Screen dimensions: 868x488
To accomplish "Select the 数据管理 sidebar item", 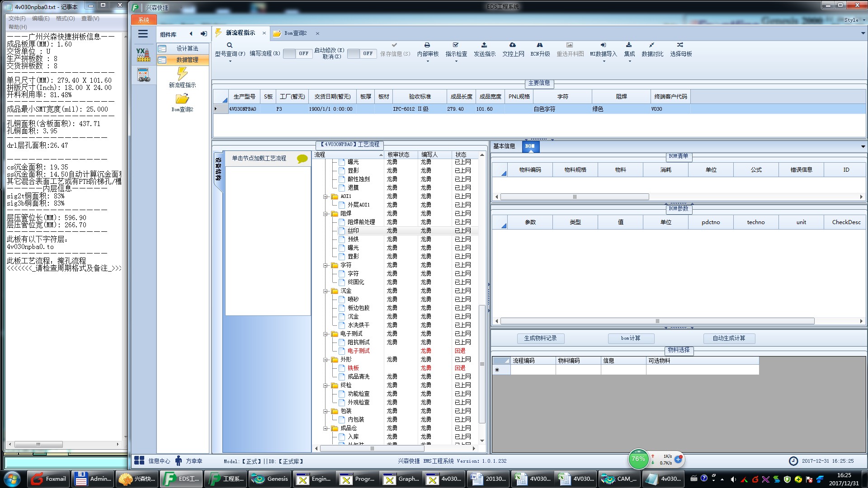I will (187, 60).
